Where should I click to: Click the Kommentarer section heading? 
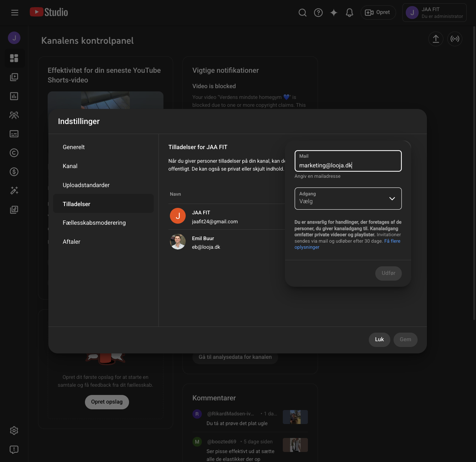[214, 398]
